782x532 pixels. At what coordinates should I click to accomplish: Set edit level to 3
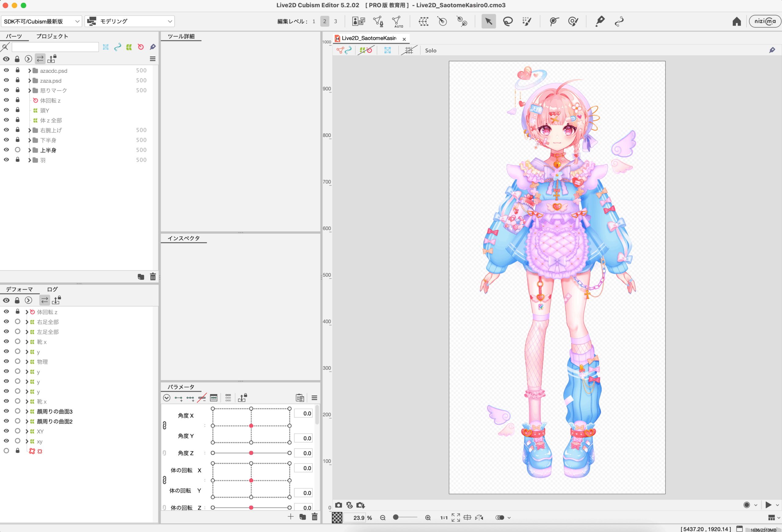tap(335, 21)
